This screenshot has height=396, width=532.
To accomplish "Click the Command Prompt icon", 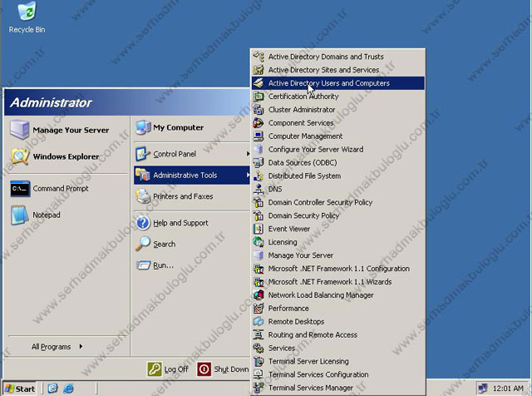I will pyautogui.click(x=20, y=189).
